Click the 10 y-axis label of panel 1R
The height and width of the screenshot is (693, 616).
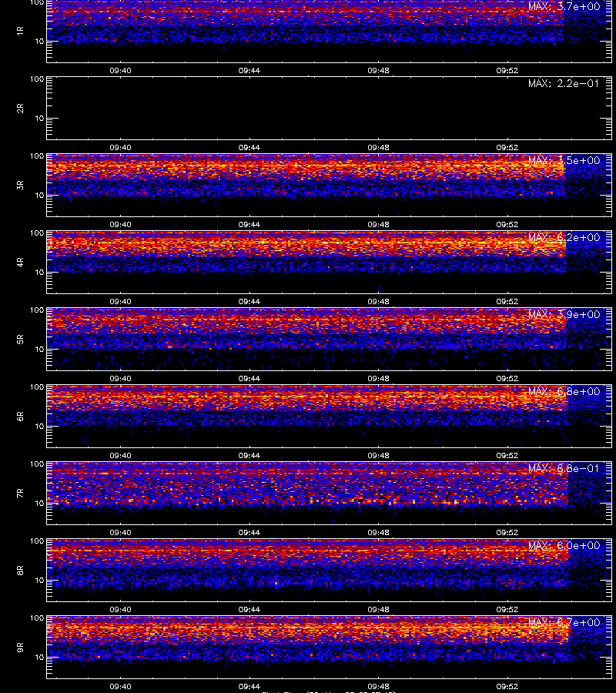pyautogui.click(x=39, y=42)
